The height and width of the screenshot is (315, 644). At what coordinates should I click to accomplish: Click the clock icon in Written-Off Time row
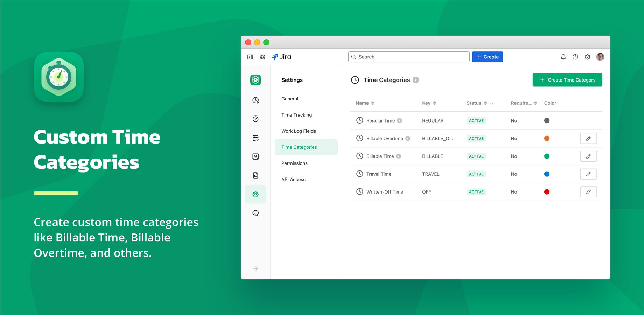pos(359,191)
